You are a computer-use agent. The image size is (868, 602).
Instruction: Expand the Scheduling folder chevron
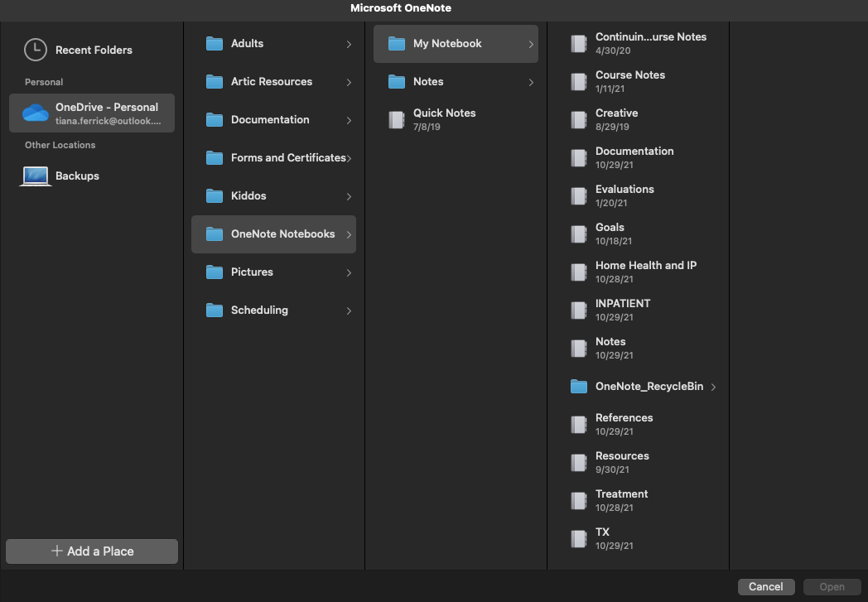(x=349, y=311)
